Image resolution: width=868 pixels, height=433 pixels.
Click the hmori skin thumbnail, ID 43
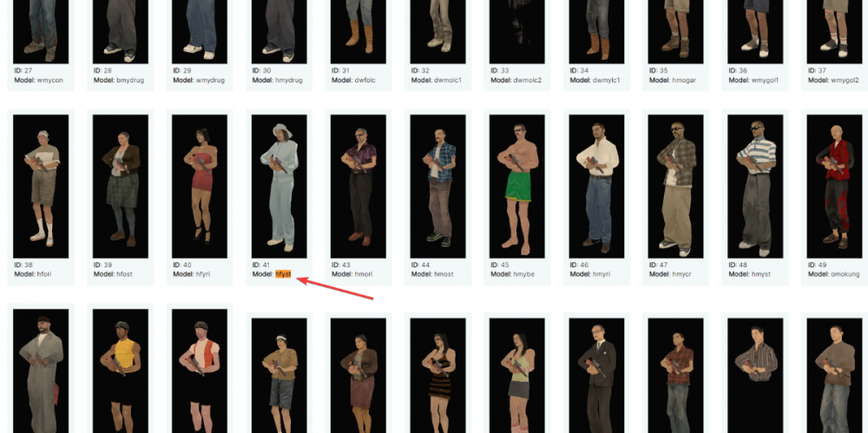[358, 187]
